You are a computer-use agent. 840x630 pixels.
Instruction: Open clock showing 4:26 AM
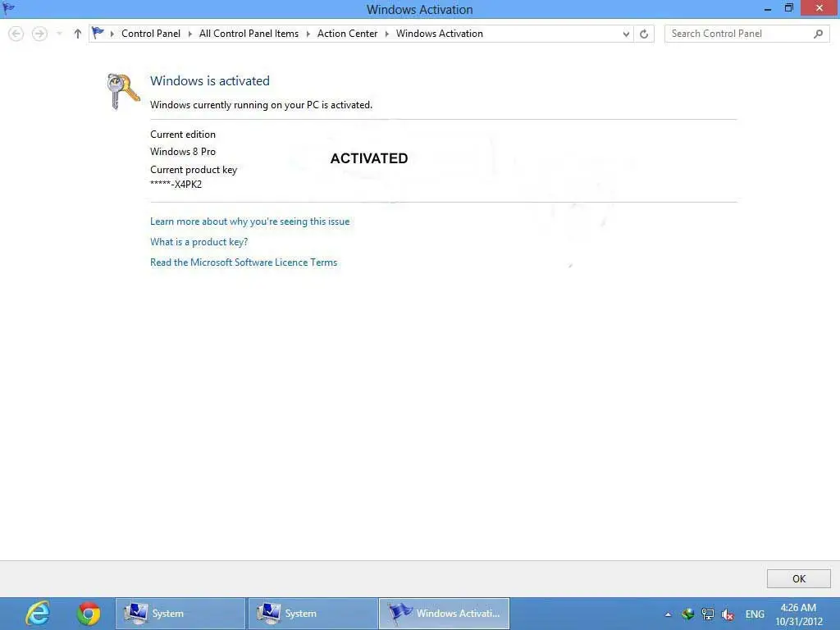point(799,614)
